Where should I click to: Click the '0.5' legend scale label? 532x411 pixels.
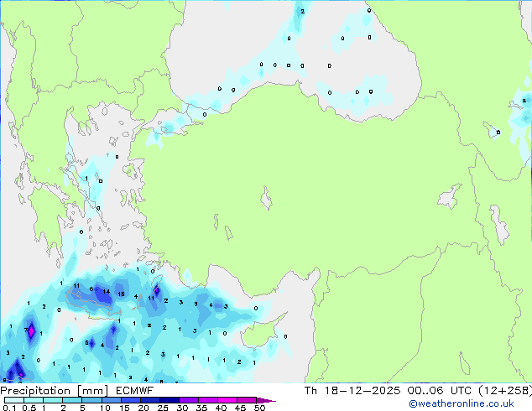tap(29, 408)
